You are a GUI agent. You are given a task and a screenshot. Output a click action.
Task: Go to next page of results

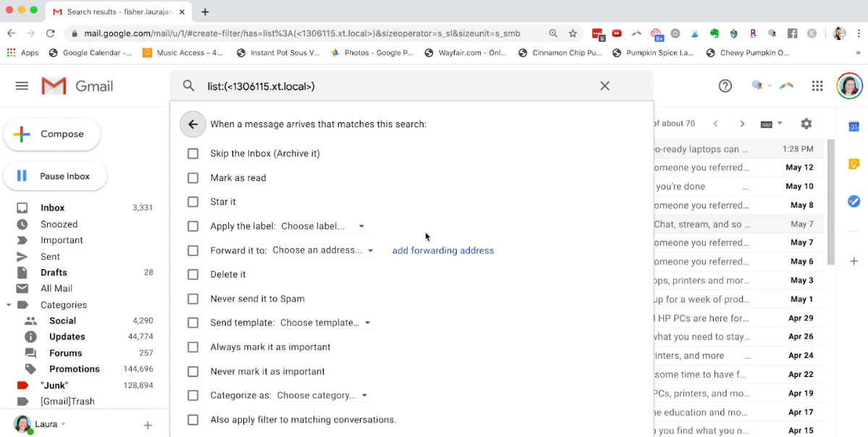[742, 124]
